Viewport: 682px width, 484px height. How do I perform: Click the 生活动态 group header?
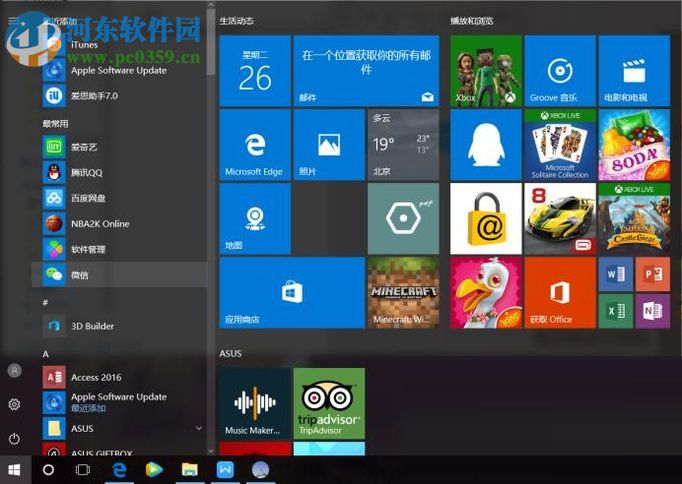point(237,21)
